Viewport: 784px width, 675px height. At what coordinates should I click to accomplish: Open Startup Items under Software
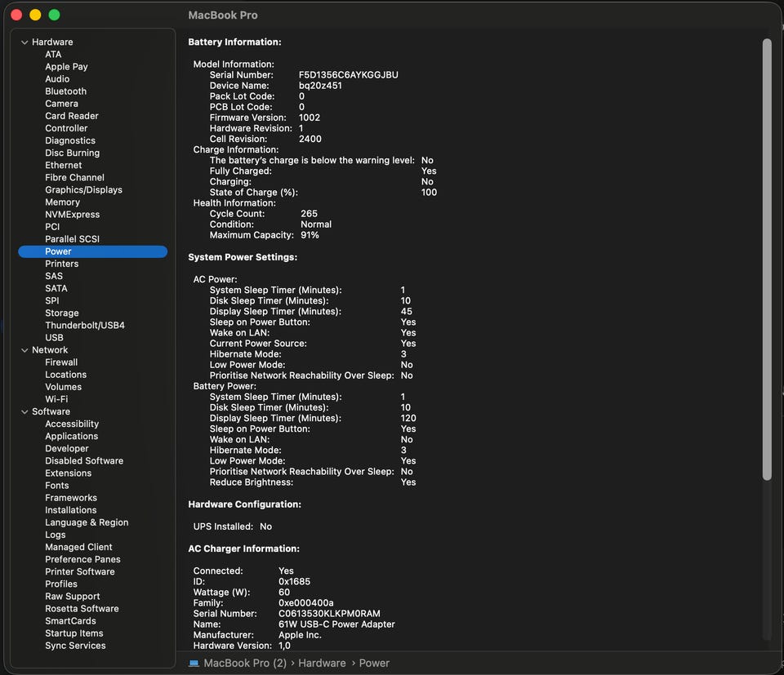point(73,633)
